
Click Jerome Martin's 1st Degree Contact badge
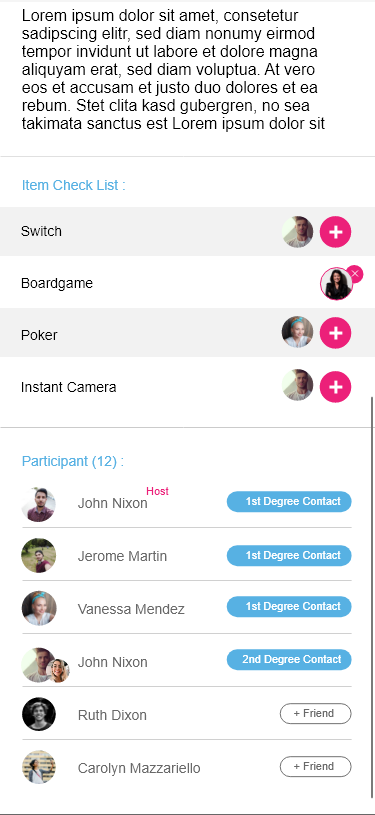289,556
